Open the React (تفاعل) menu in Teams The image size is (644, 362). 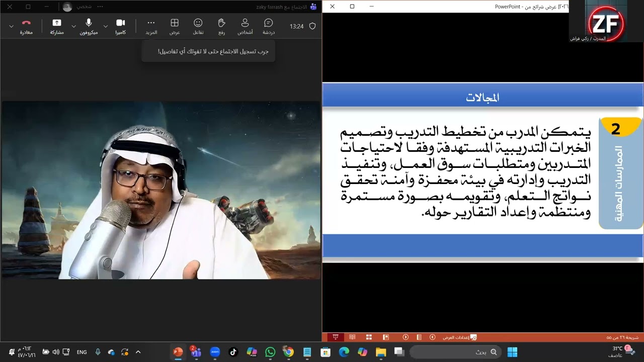198,26
